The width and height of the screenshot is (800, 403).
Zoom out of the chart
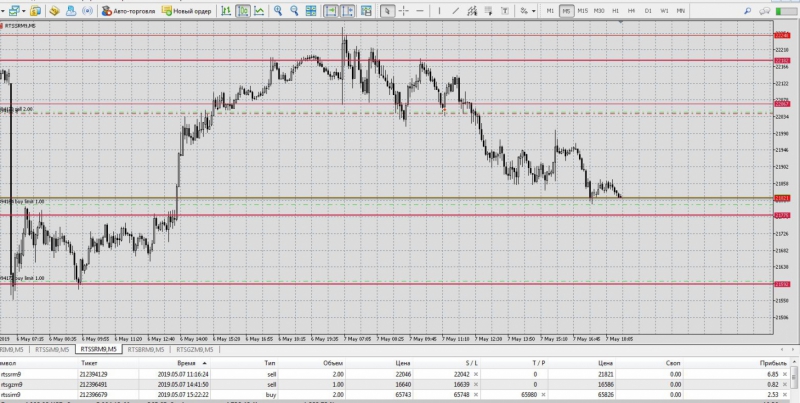pos(295,11)
